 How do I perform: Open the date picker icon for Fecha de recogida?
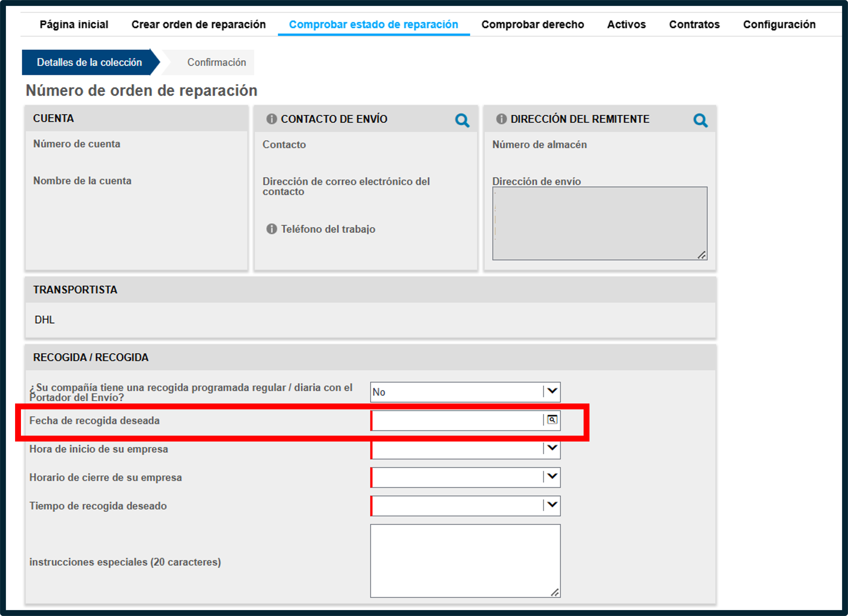click(552, 420)
